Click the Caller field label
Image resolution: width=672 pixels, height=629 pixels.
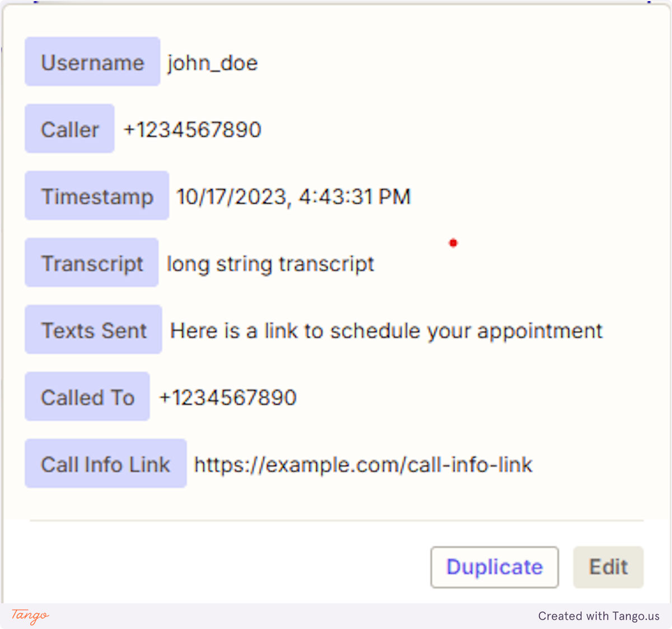click(x=69, y=129)
